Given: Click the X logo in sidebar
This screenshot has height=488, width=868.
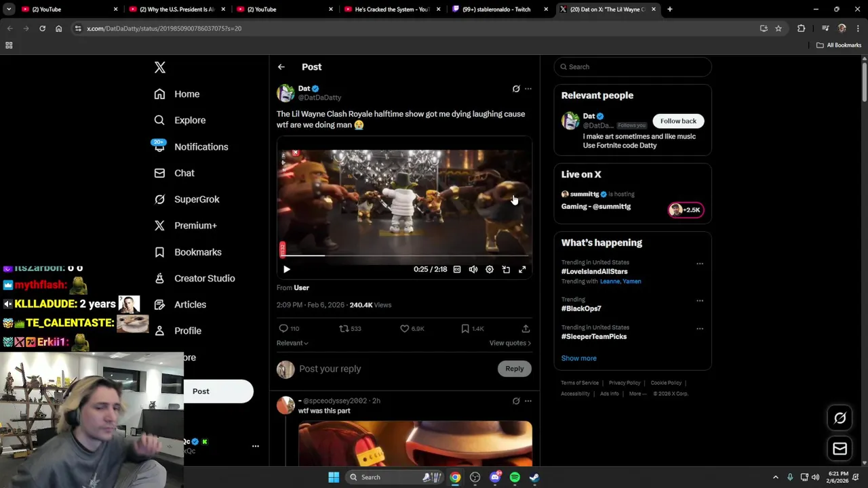Looking at the screenshot, I should coord(160,67).
